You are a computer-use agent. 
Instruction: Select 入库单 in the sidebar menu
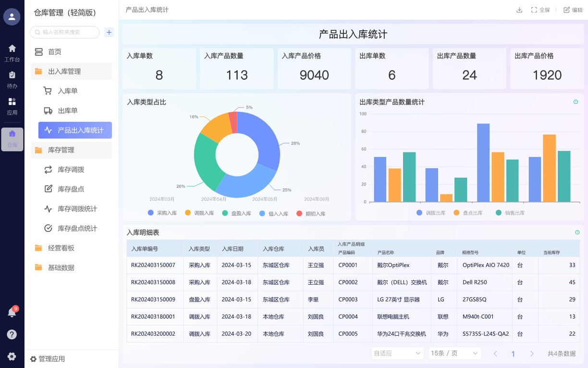coord(67,91)
